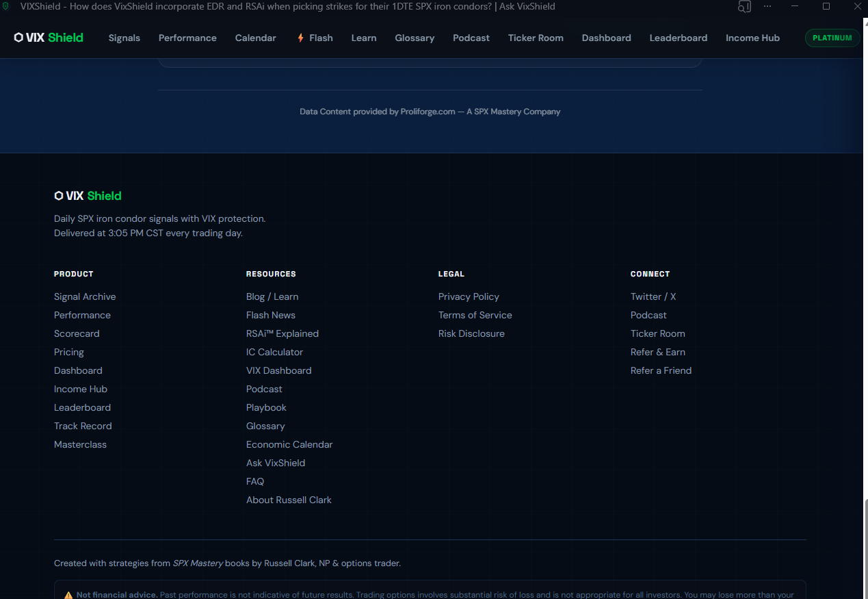Click the RESOURCES column heading
The height and width of the screenshot is (599, 868).
pos(271,274)
